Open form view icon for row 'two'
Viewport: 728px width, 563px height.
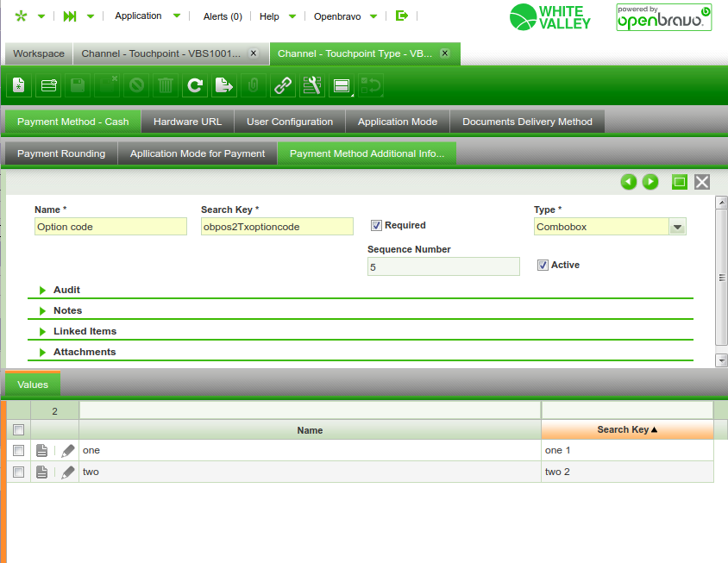click(41, 472)
